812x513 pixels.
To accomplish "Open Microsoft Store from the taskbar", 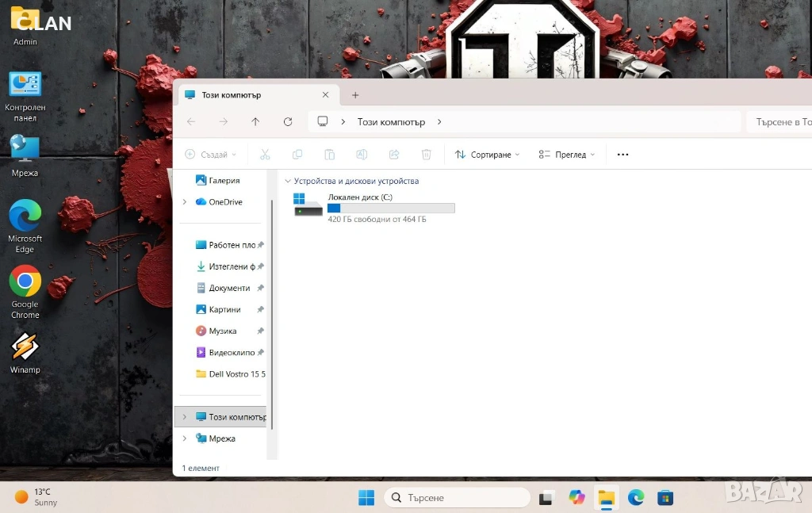I will [x=665, y=498].
